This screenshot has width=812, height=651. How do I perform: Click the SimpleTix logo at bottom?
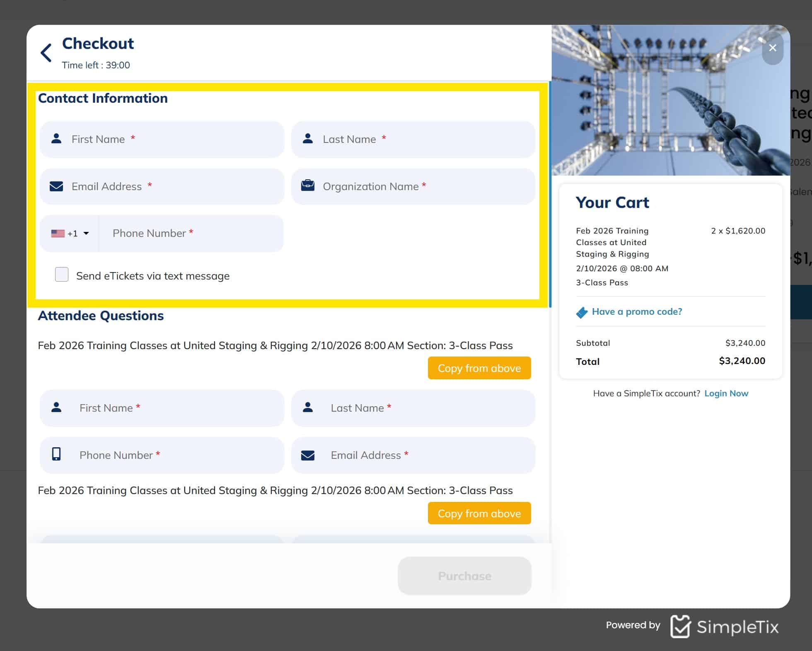coord(724,626)
